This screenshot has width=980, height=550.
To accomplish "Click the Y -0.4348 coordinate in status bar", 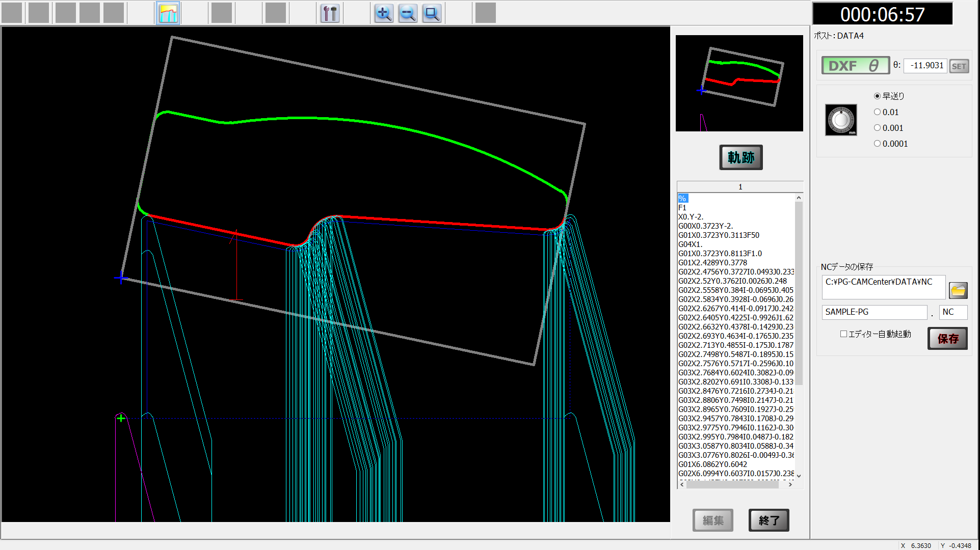I will [956, 545].
